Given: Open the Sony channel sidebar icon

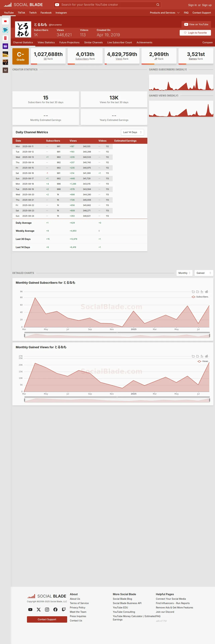Looking at the screenshot, I should [5, 54].
